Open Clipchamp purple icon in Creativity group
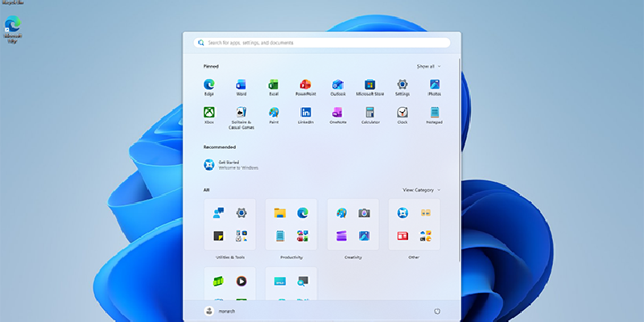This screenshot has height=322, width=644. pyautogui.click(x=341, y=236)
